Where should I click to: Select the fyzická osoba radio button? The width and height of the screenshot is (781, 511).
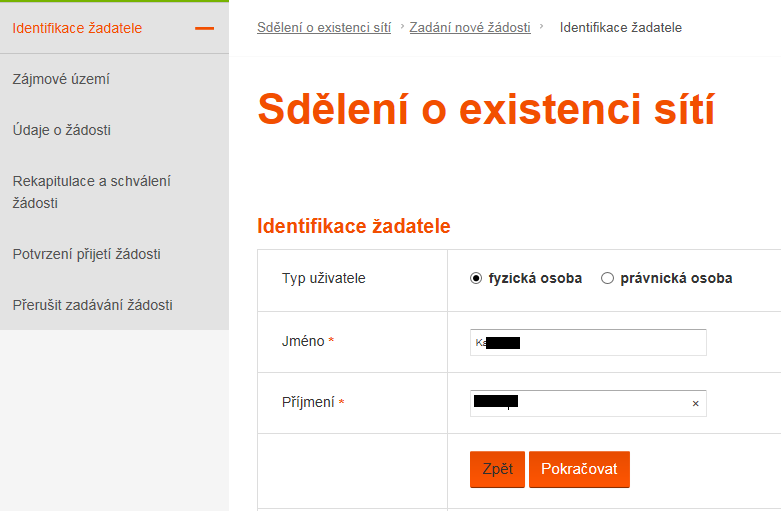[x=476, y=279]
